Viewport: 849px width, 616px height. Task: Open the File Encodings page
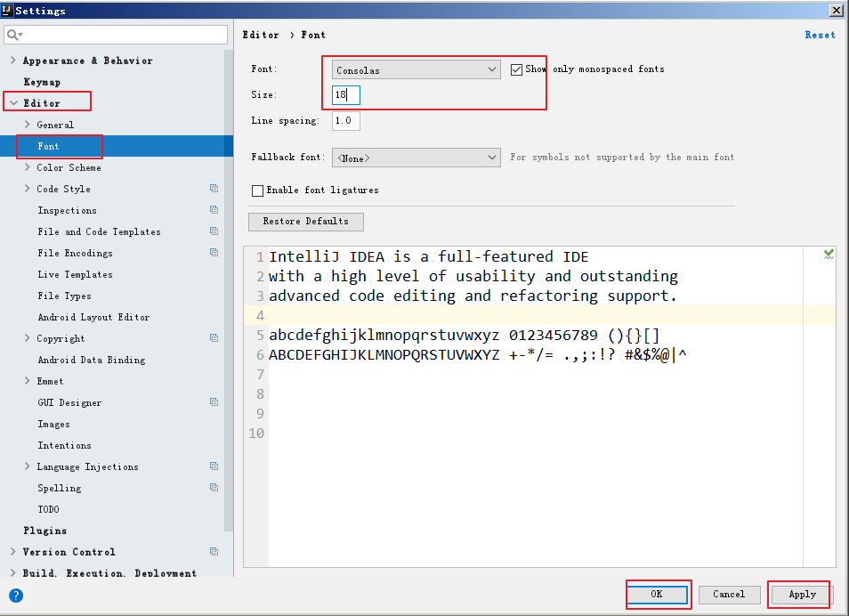(76, 253)
